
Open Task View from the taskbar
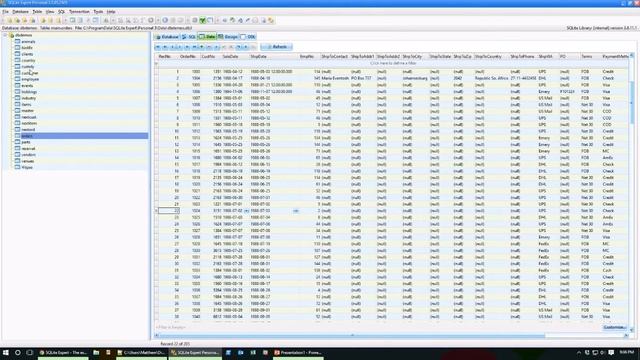30,353
